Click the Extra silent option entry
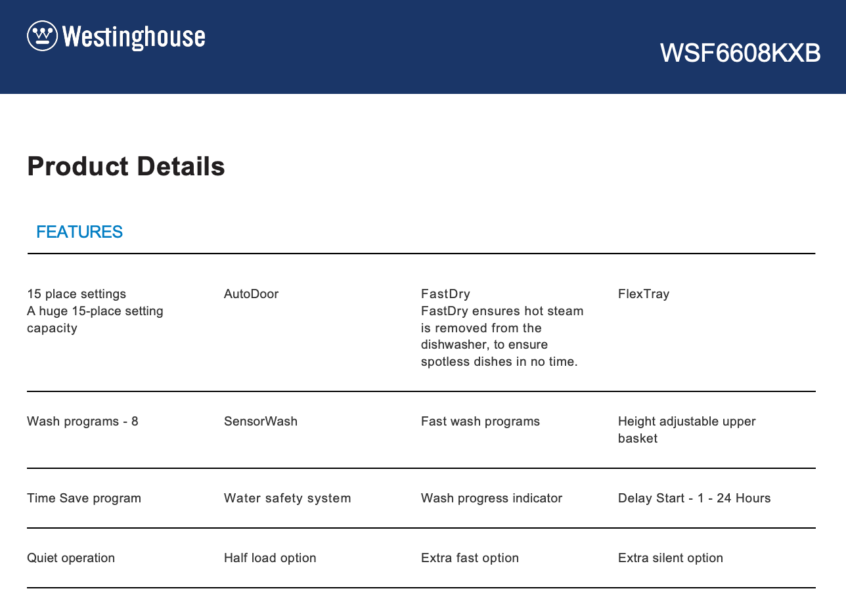The height and width of the screenshot is (616, 846). pyautogui.click(x=670, y=558)
